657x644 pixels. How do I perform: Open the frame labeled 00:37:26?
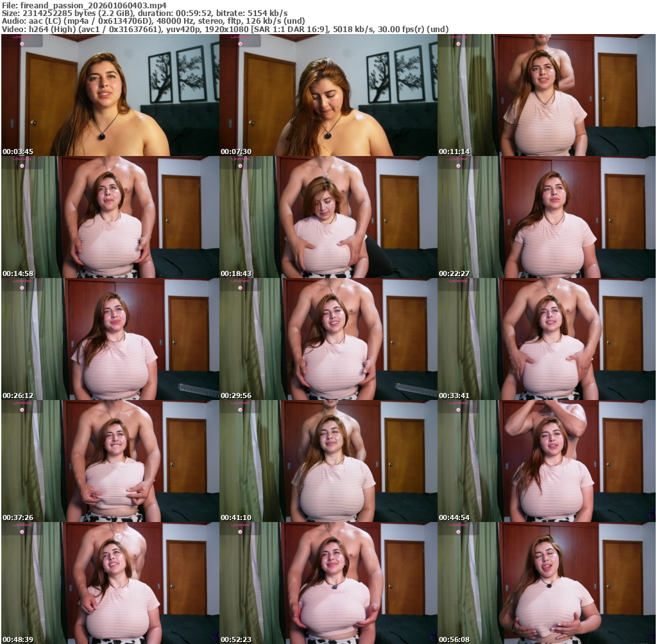(110, 461)
